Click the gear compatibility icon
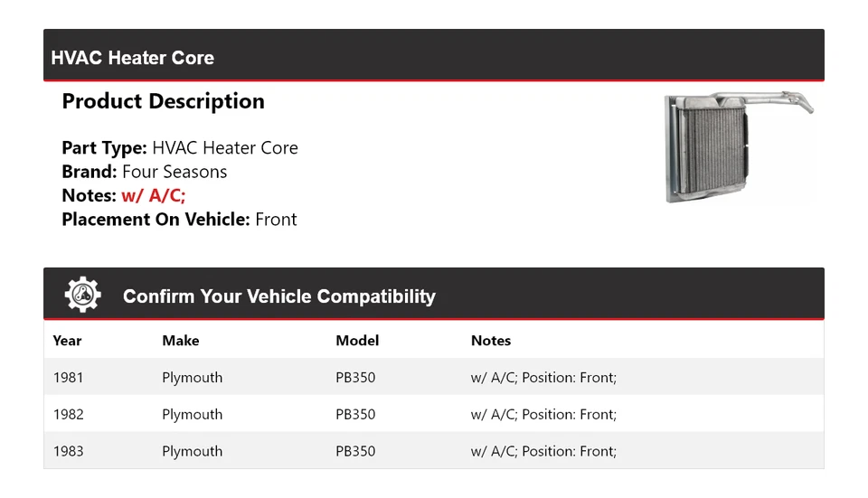The width and height of the screenshot is (868, 498). pyautogui.click(x=82, y=296)
